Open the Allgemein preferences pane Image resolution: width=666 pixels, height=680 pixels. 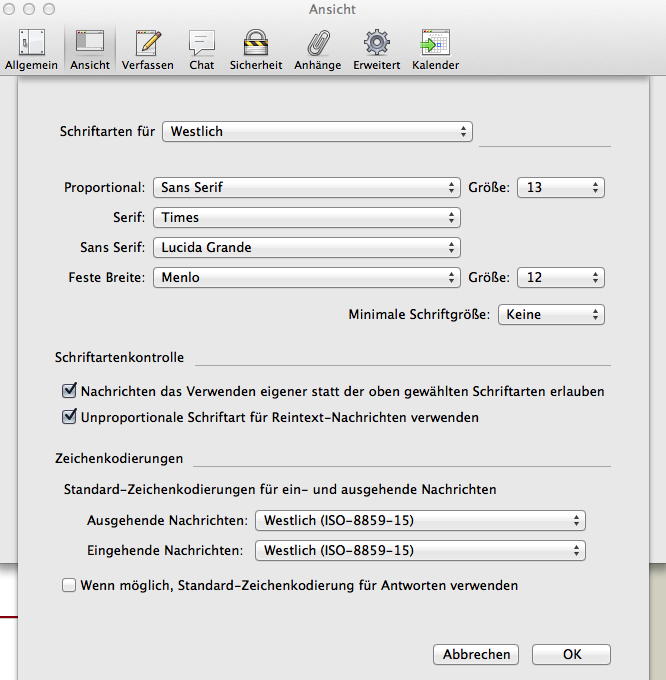pos(31,49)
